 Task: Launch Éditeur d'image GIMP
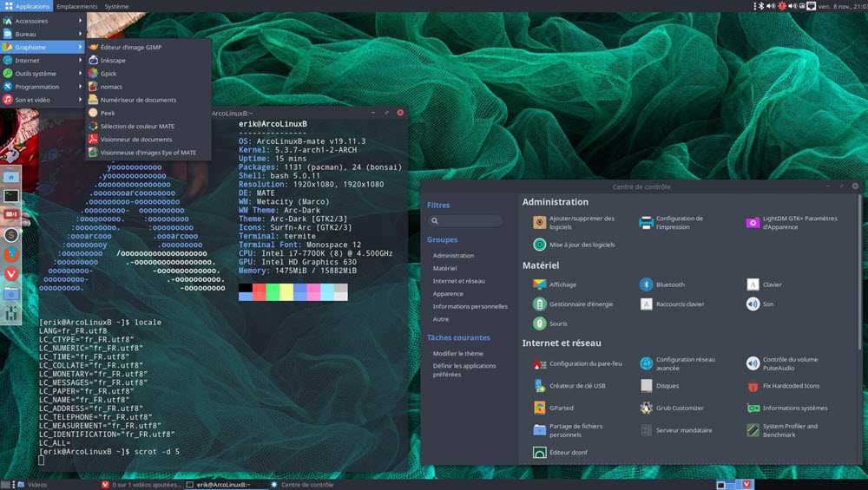(x=130, y=47)
